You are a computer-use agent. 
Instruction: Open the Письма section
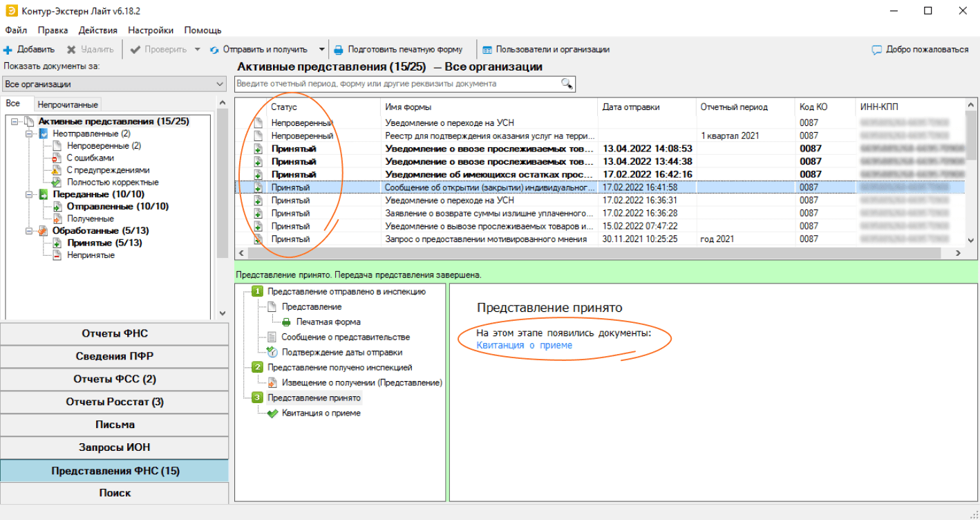tap(114, 425)
